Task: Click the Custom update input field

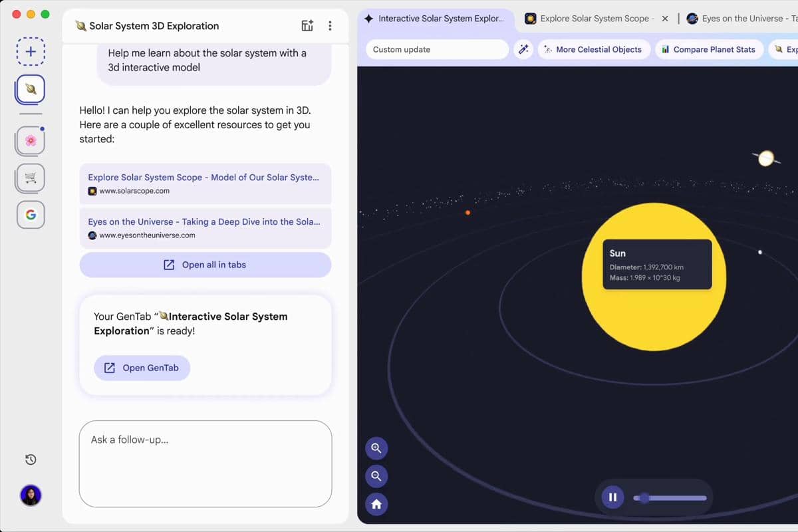Action: pos(437,49)
